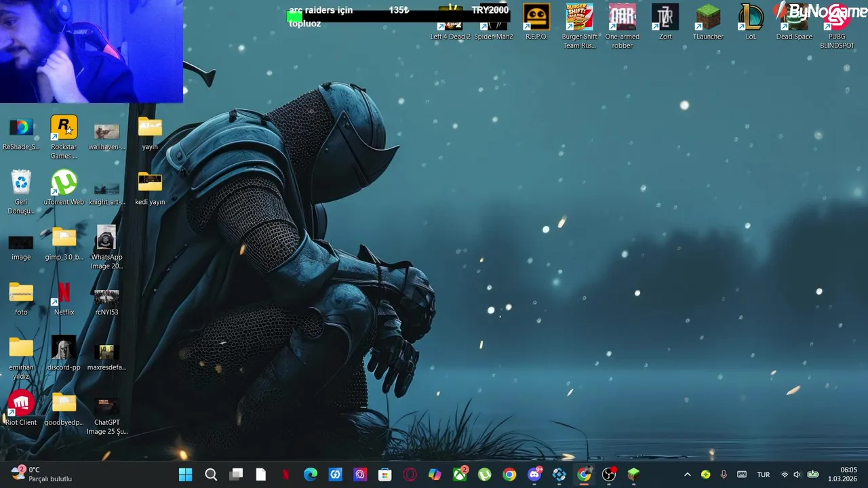Open Copilot from the taskbar
The width and height of the screenshot is (868, 488).
pyautogui.click(x=435, y=474)
